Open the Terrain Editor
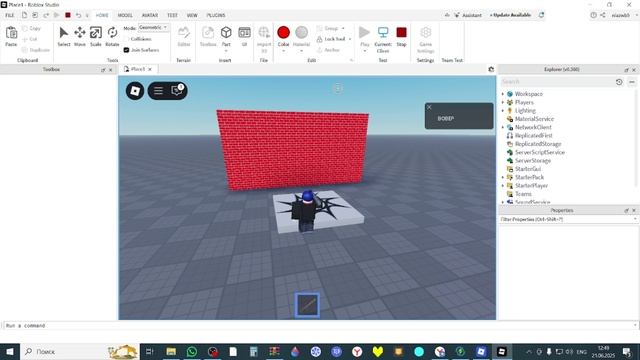The height and width of the screenshot is (360, 640). click(184, 33)
